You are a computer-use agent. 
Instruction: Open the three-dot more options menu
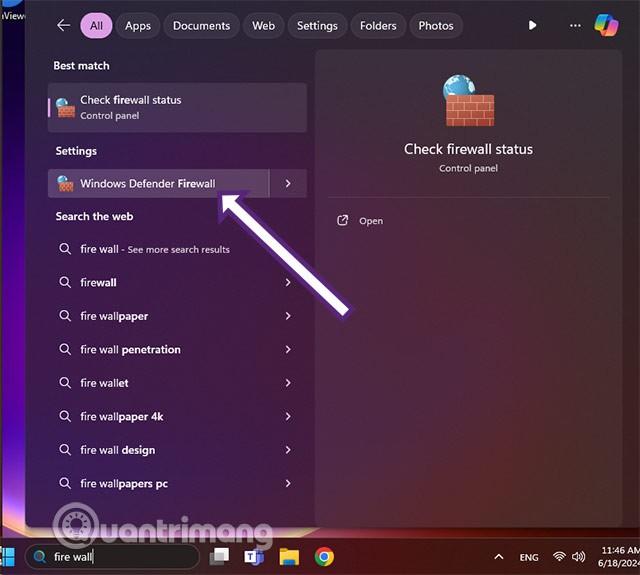(x=573, y=25)
